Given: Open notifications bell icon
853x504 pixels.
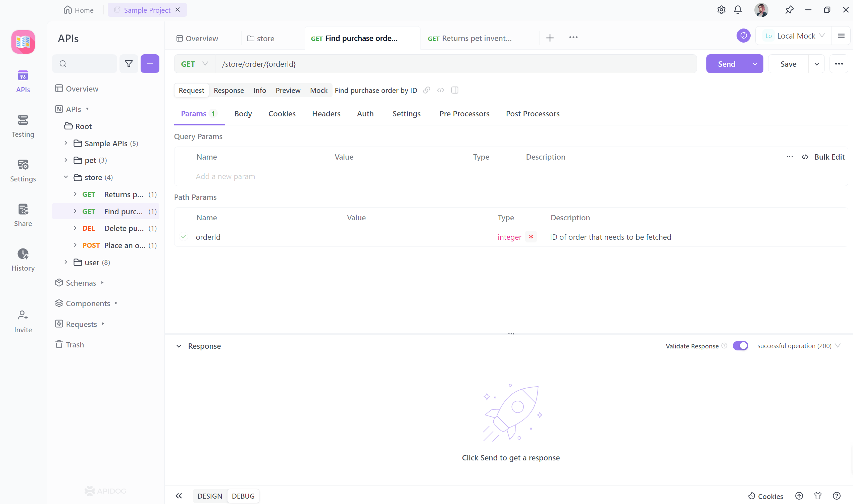Looking at the screenshot, I should click(x=738, y=10).
